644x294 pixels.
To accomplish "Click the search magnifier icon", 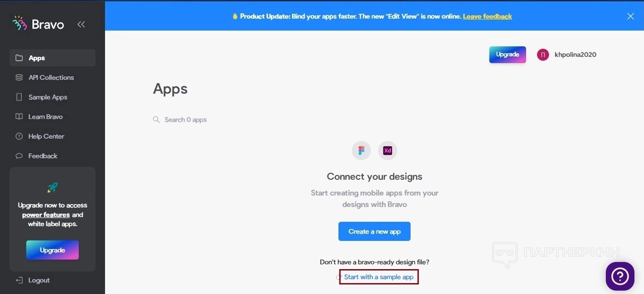I will click(156, 120).
